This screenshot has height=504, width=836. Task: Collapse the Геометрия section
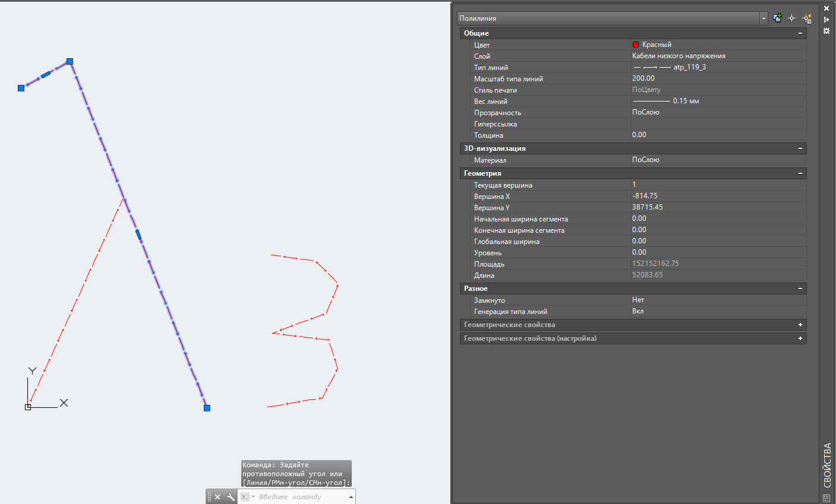point(800,173)
